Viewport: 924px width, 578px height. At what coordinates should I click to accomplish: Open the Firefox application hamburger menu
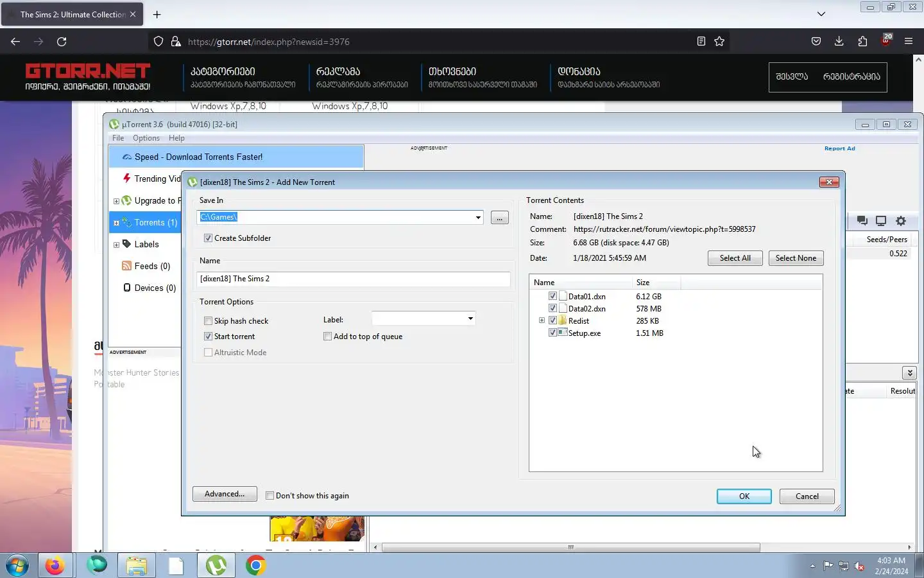tap(909, 42)
